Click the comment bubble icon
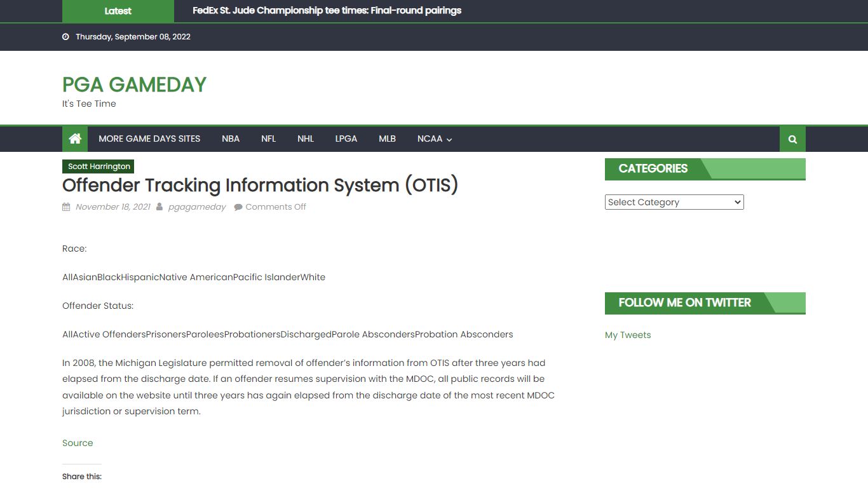 pyautogui.click(x=238, y=207)
